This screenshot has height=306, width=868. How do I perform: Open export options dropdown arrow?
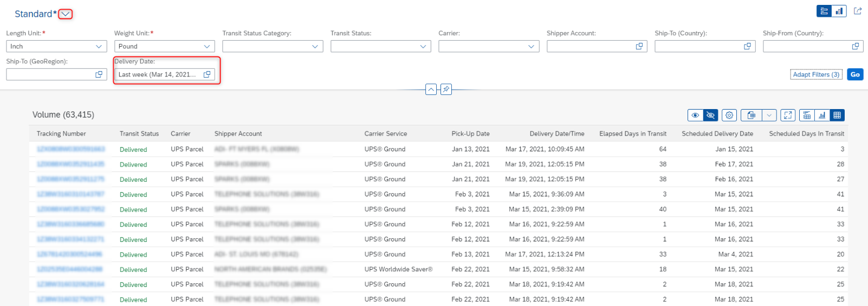(769, 115)
